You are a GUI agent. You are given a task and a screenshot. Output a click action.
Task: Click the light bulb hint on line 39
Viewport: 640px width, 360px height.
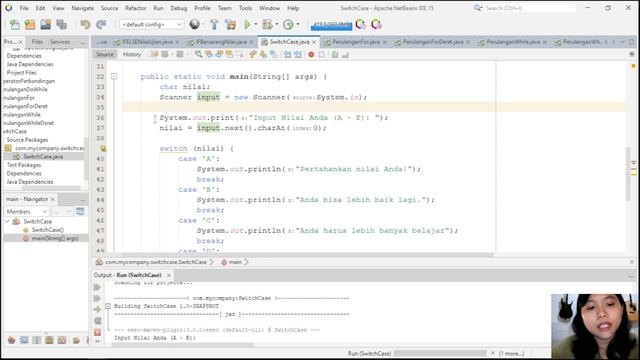pos(103,149)
